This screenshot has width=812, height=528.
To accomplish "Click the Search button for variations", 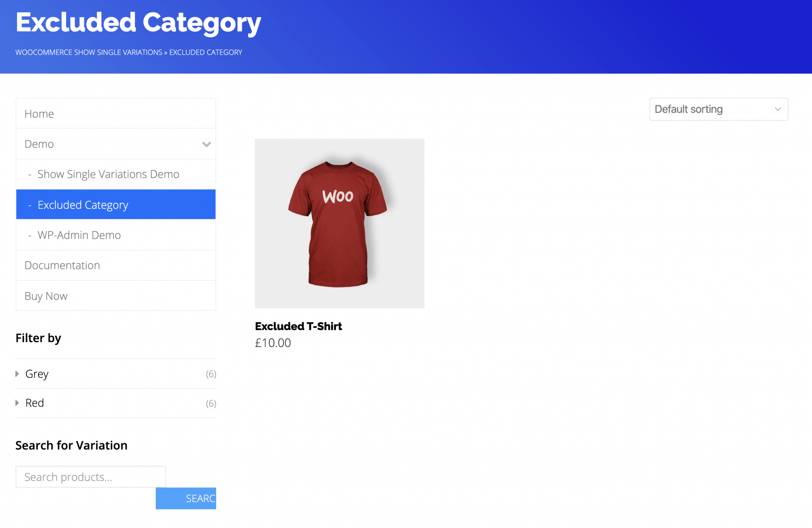I will tap(186, 498).
